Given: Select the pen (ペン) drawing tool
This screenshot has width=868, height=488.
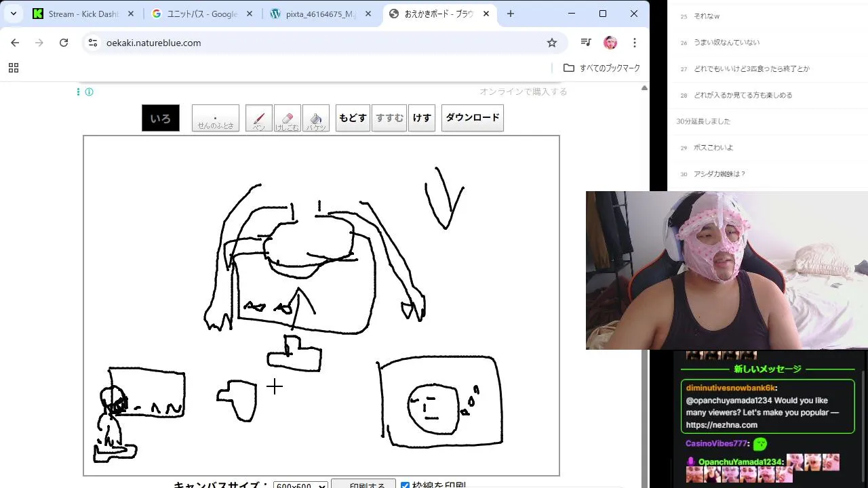Looking at the screenshot, I should pos(258,118).
